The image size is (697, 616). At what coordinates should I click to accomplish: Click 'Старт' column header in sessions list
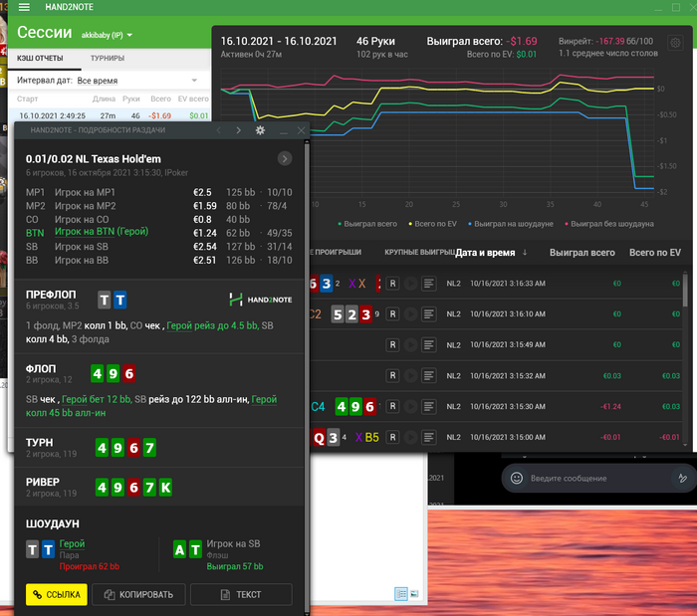27,99
